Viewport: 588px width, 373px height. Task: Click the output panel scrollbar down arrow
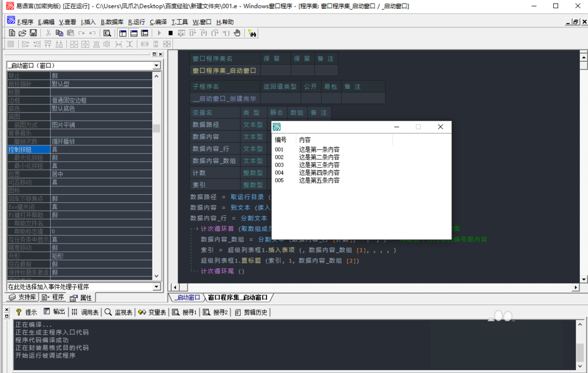[x=580, y=366]
